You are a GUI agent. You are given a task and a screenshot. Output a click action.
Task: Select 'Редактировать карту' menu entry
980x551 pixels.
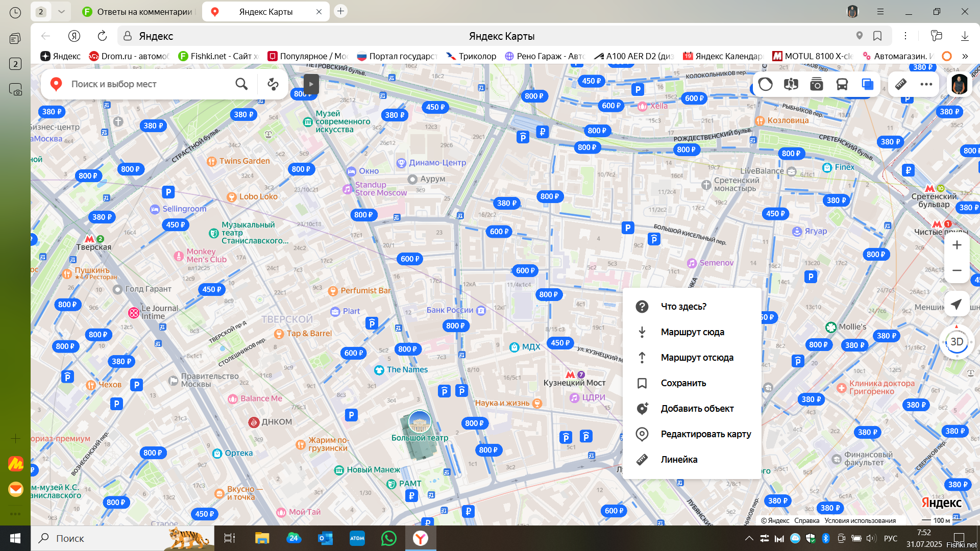(692, 434)
